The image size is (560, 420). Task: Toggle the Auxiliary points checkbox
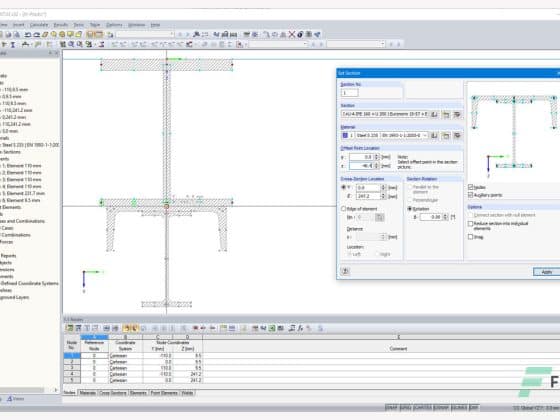click(471, 195)
